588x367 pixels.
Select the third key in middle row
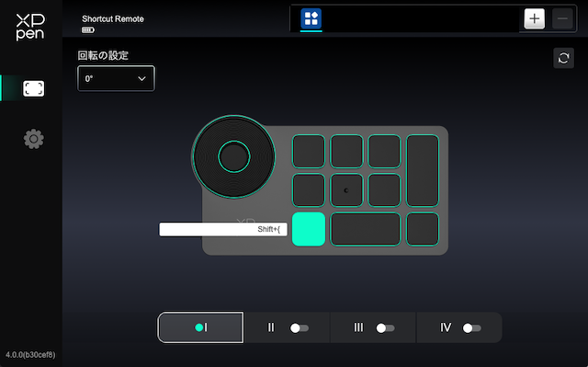(384, 190)
